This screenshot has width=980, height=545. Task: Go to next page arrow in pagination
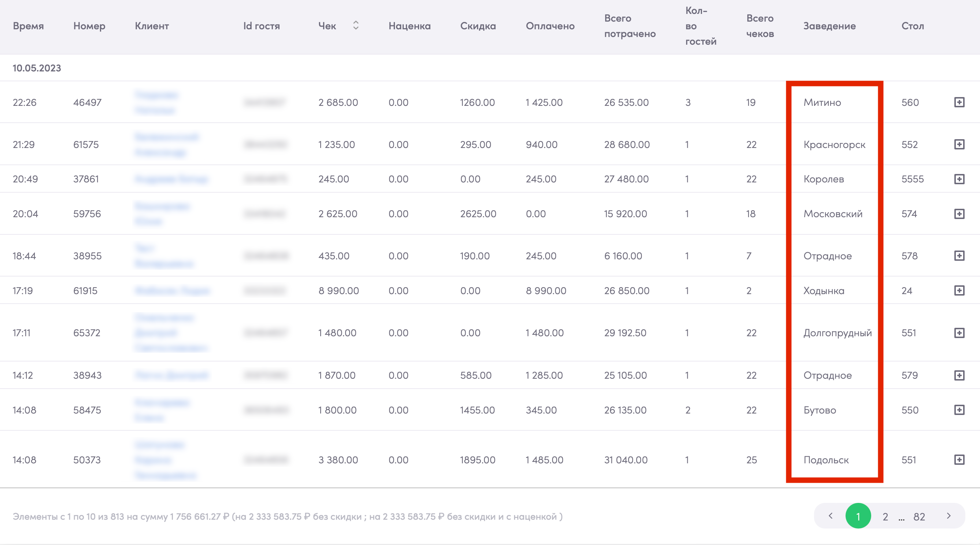click(x=948, y=516)
